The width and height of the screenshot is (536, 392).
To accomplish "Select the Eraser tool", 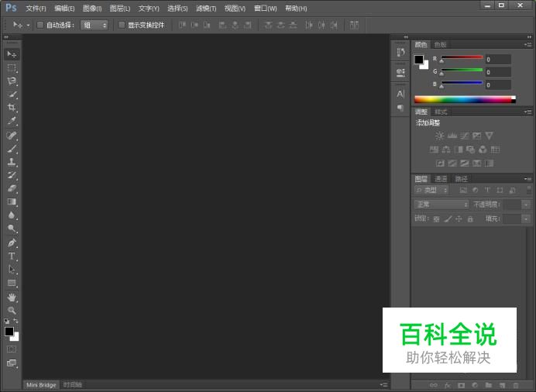I will pyautogui.click(x=12, y=188).
